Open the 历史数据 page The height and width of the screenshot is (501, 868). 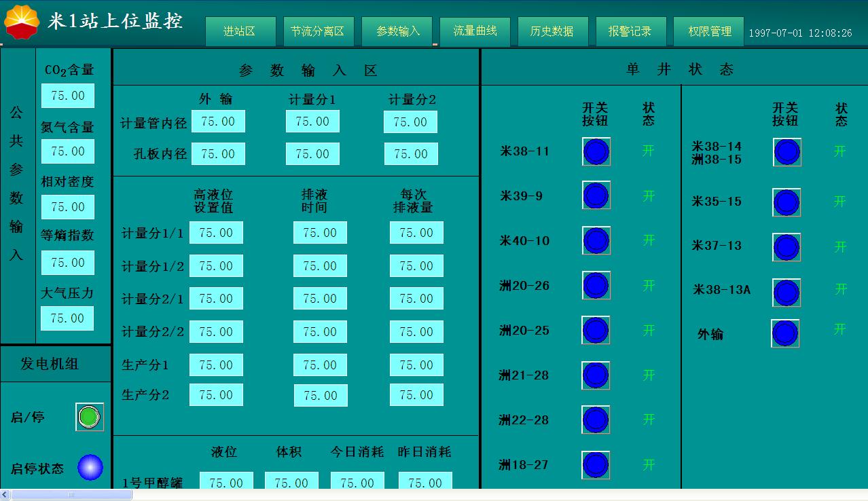(551, 31)
